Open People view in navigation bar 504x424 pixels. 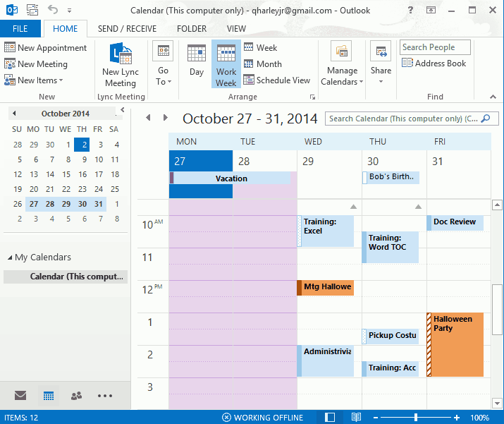pyautogui.click(x=77, y=396)
